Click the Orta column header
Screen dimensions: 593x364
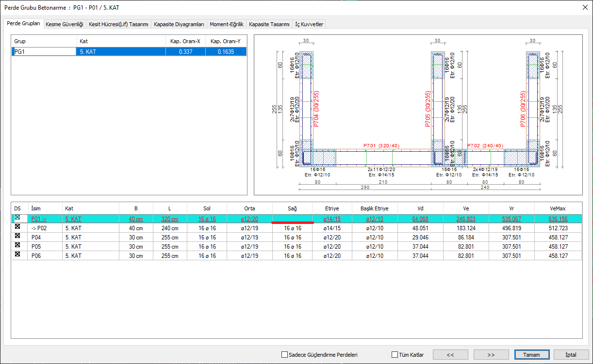(x=249, y=208)
